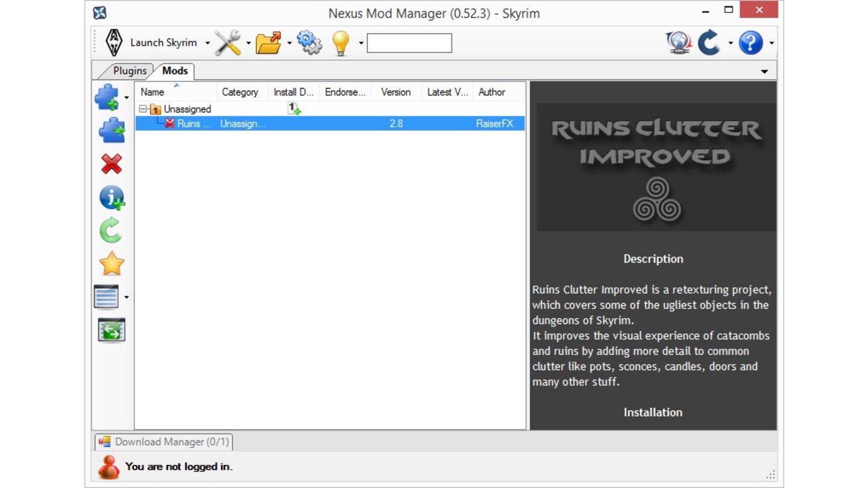Open the tab strip overflow dropdown arrow
This screenshot has width=868, height=488.
(764, 72)
